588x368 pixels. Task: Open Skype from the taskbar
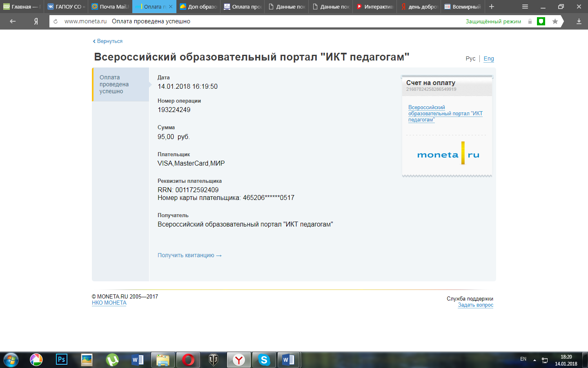pyautogui.click(x=264, y=360)
